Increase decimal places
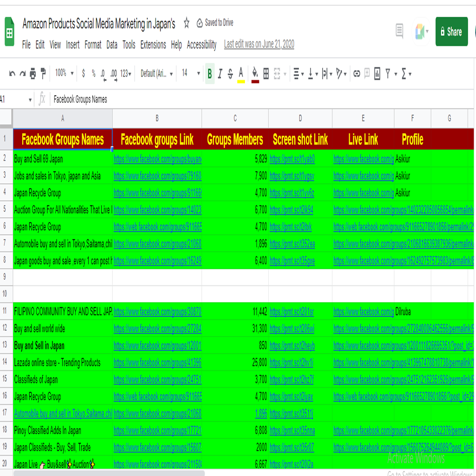Image resolution: width=476 pixels, height=476 pixels. (x=113, y=74)
